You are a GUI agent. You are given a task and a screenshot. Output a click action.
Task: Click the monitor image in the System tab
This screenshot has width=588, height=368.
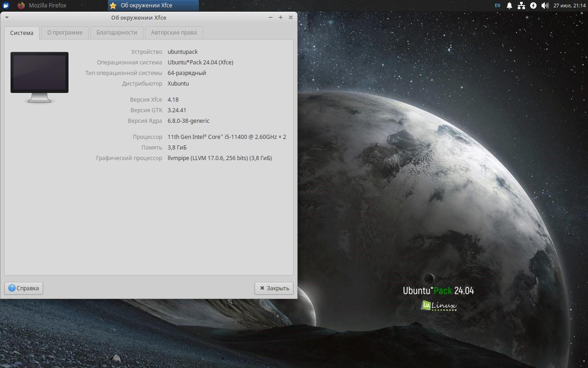coord(40,77)
